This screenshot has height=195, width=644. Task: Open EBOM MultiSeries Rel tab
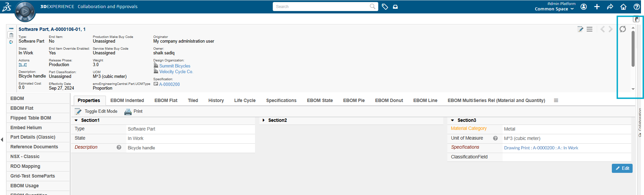pos(496,100)
